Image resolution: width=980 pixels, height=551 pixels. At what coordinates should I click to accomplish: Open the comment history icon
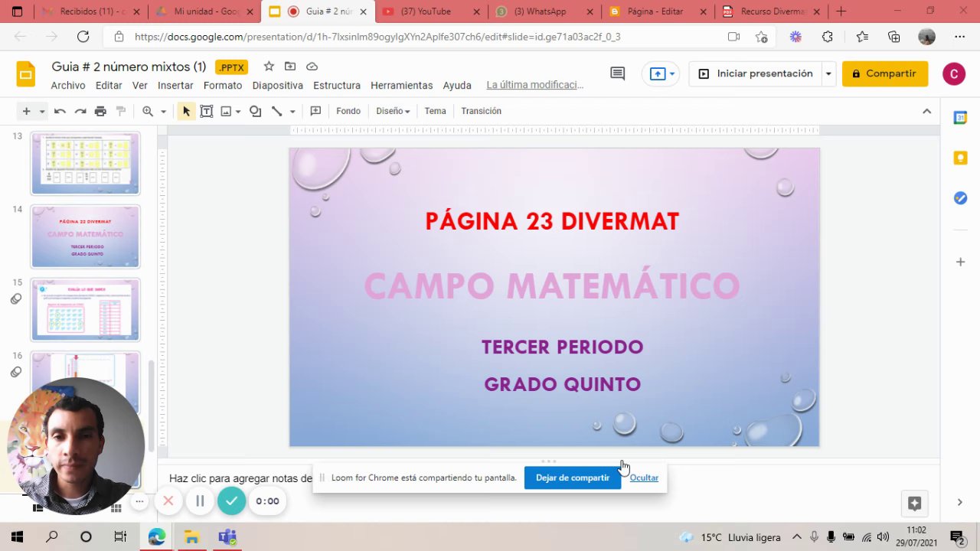tap(617, 73)
